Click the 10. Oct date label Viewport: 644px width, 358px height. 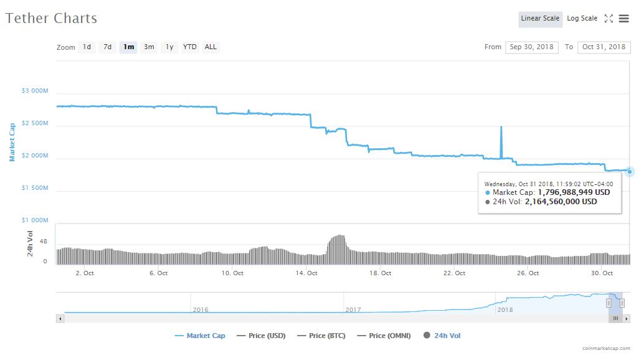(x=232, y=273)
